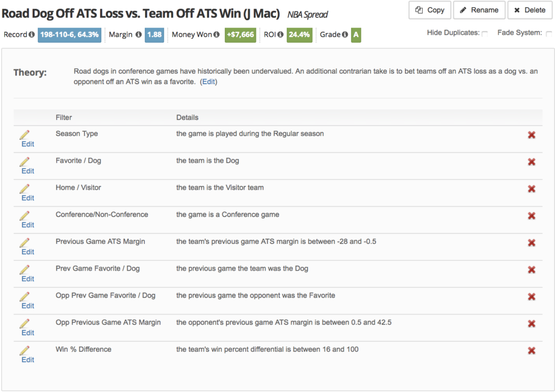This screenshot has width=555, height=392.
Task: Click the pencil icon for Home / Visitor
Action: [24, 188]
